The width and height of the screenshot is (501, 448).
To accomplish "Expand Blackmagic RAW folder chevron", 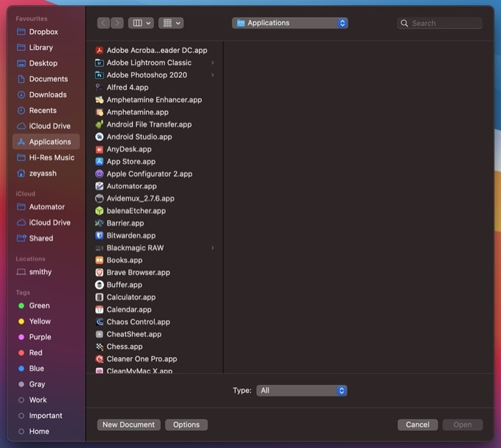I will click(x=213, y=248).
